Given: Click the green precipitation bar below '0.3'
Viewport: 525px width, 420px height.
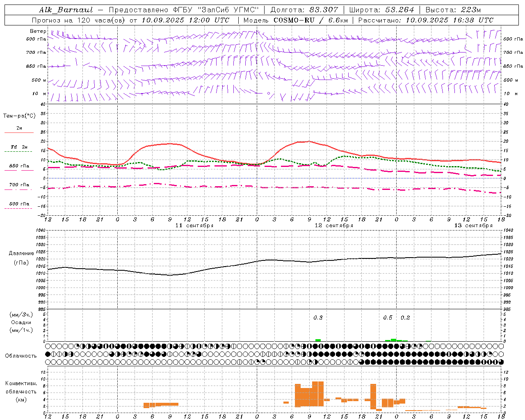Looking at the screenshot, I should pyautogui.click(x=318, y=340).
